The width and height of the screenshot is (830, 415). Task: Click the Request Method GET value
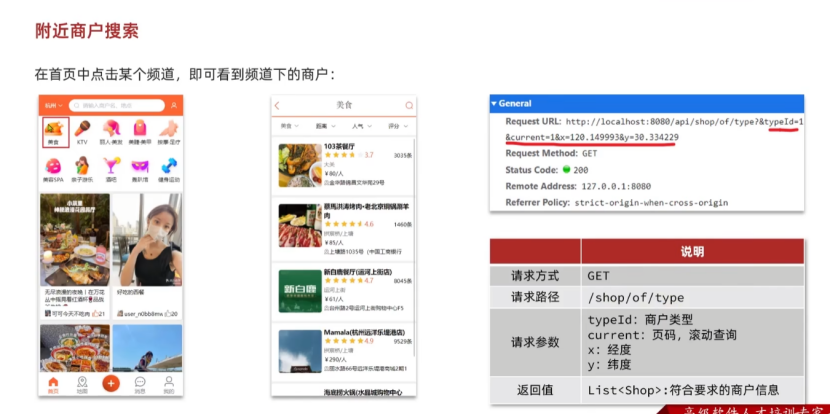coord(589,154)
